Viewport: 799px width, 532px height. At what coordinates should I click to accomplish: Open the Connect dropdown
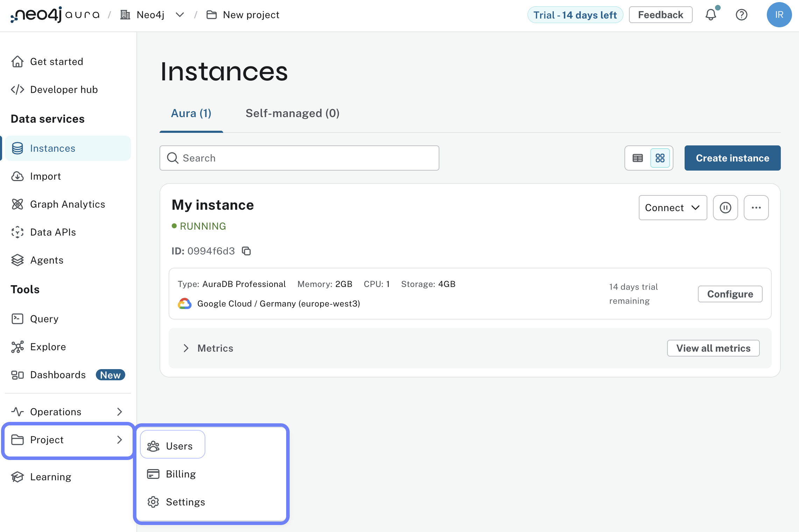(x=672, y=208)
